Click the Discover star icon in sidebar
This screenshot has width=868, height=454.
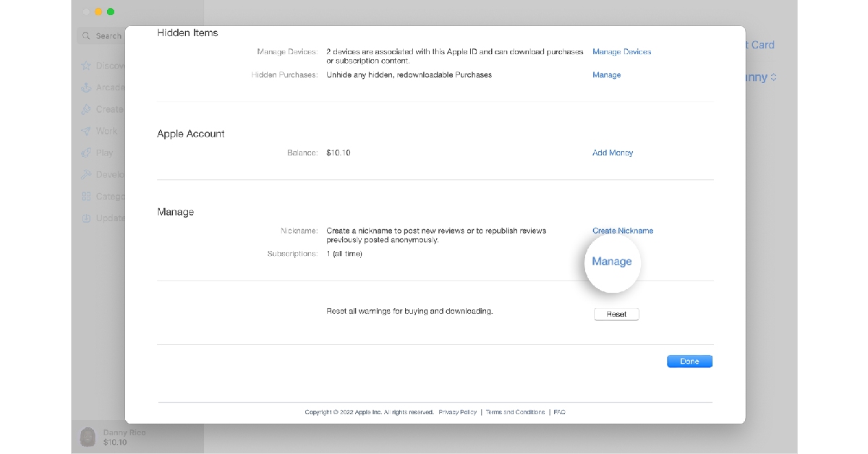click(87, 66)
